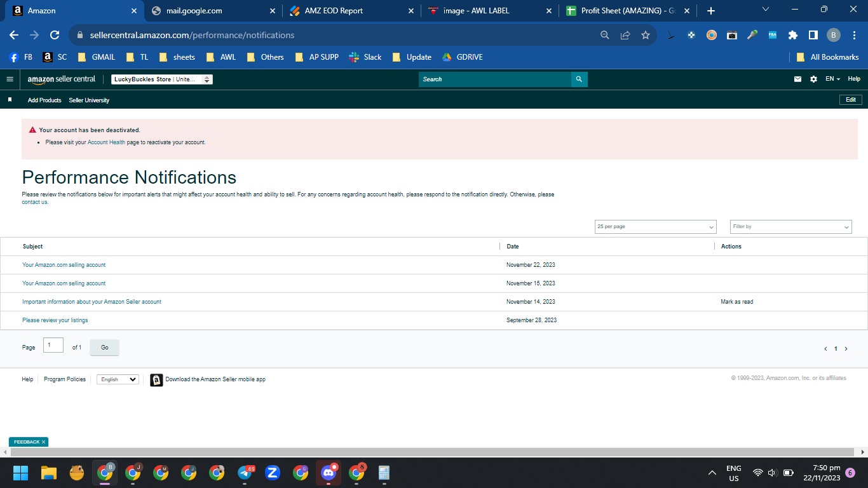The image size is (868, 488).
Task: Switch to the Profit Sheet (AMAZING) tab
Action: point(628,11)
